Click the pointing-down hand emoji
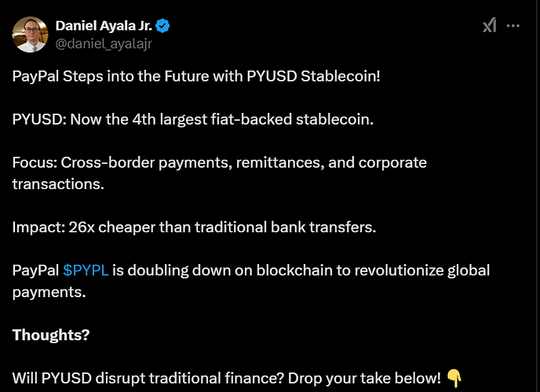This screenshot has height=392, width=540. point(454,378)
